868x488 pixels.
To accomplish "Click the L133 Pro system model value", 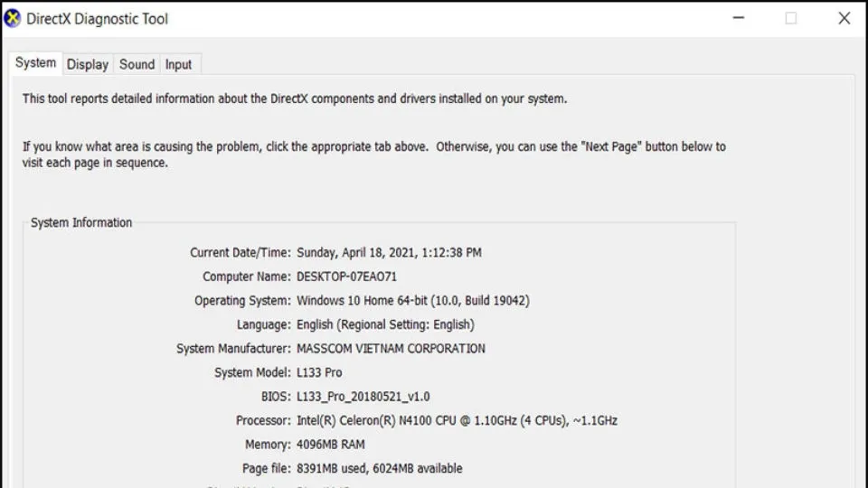I will 319,372.
